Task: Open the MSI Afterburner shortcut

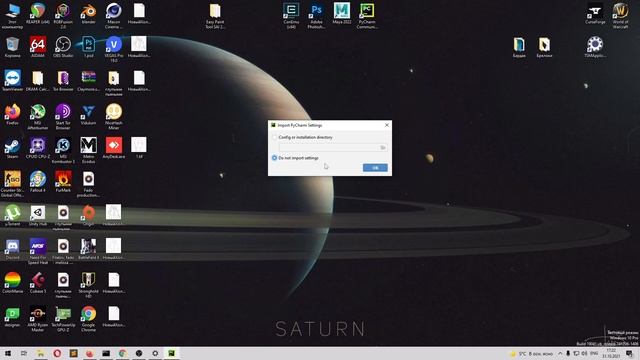Action: [x=38, y=116]
